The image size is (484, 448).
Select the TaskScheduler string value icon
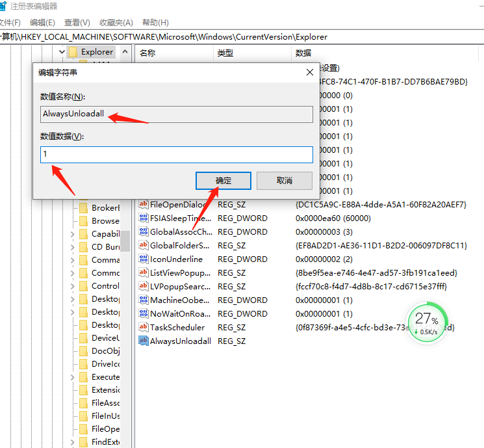click(x=143, y=328)
